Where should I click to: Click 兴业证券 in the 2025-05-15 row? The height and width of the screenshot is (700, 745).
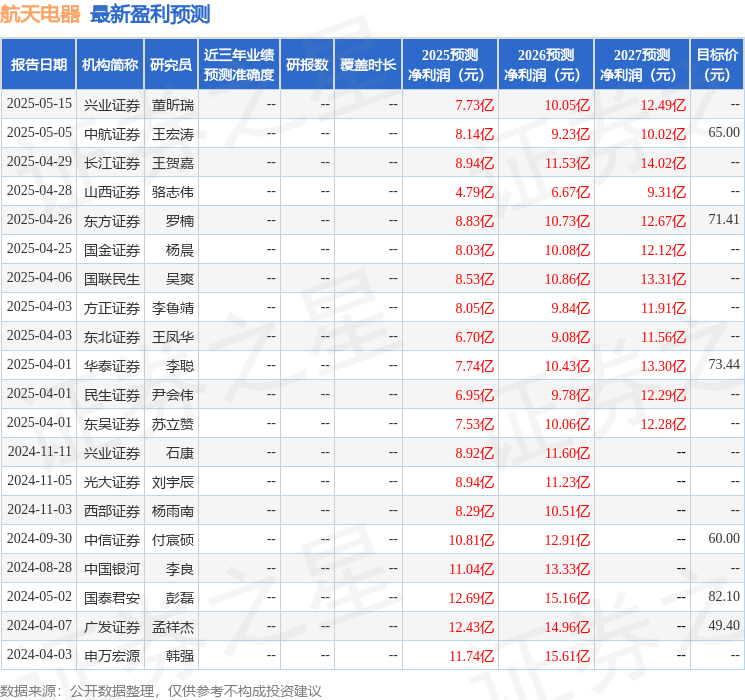coord(112,105)
